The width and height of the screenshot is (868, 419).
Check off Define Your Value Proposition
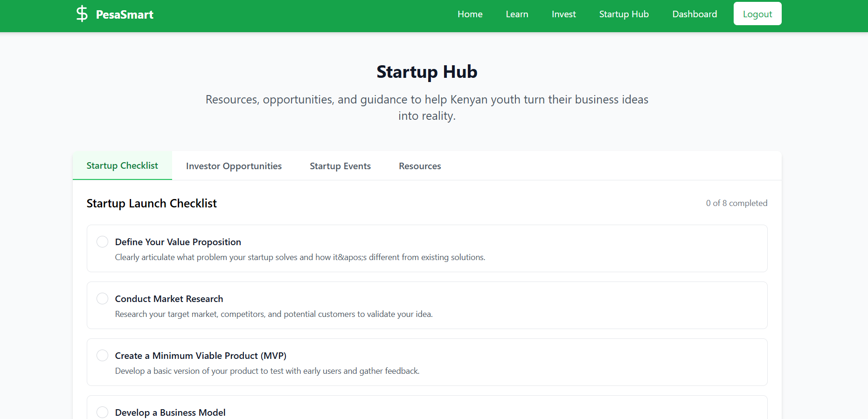click(102, 241)
